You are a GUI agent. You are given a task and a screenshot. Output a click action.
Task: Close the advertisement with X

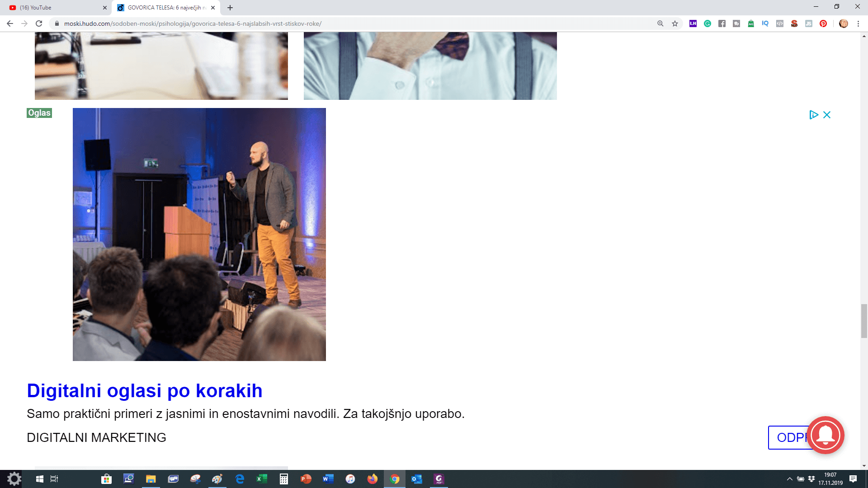pyautogui.click(x=827, y=115)
